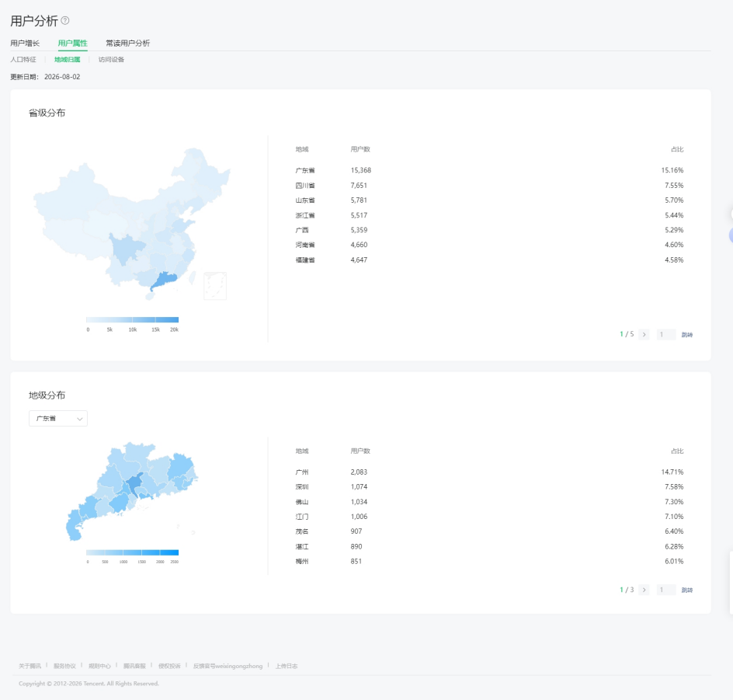The height and width of the screenshot is (700, 733).
Task: Open the 关于腾讯 footer link
Action: pos(30,666)
